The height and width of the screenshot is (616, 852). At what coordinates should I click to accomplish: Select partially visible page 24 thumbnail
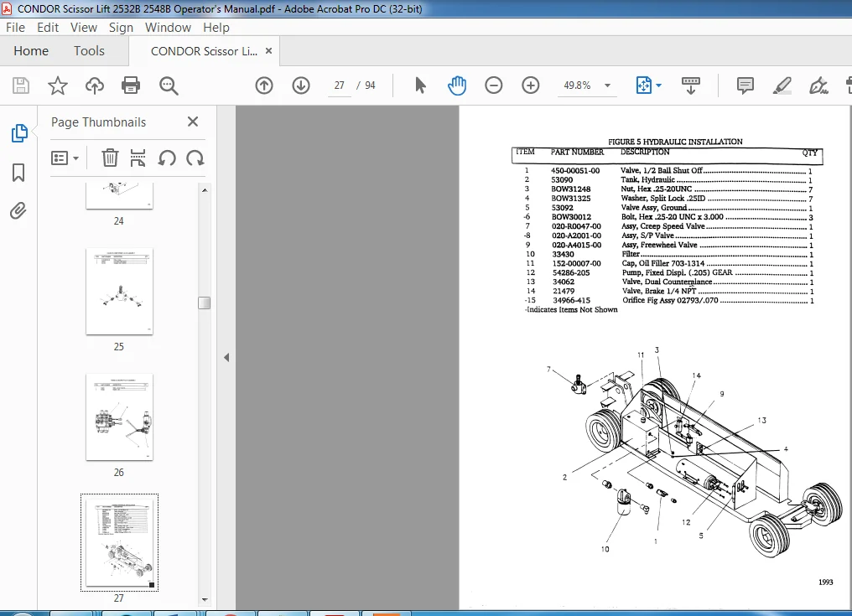[120, 195]
